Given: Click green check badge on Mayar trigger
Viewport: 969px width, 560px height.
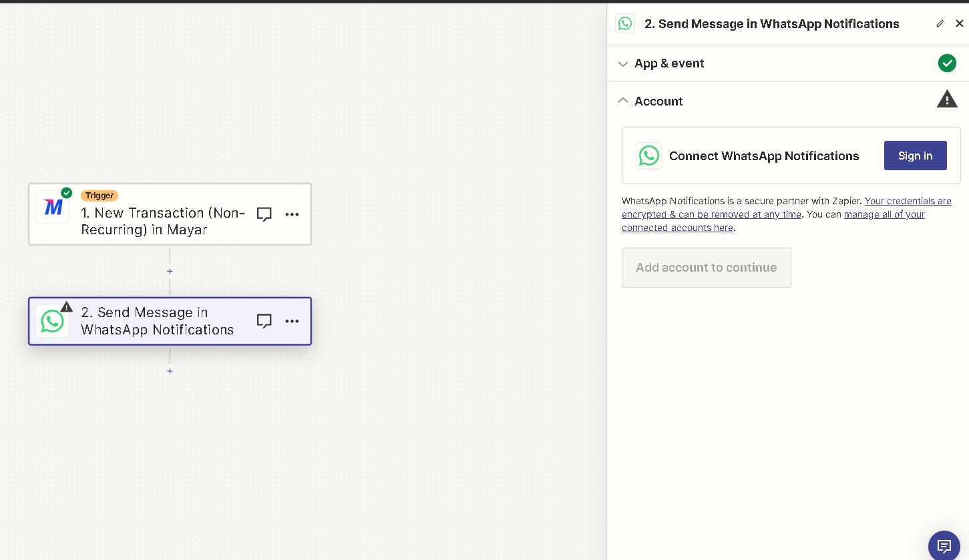Looking at the screenshot, I should [67, 193].
